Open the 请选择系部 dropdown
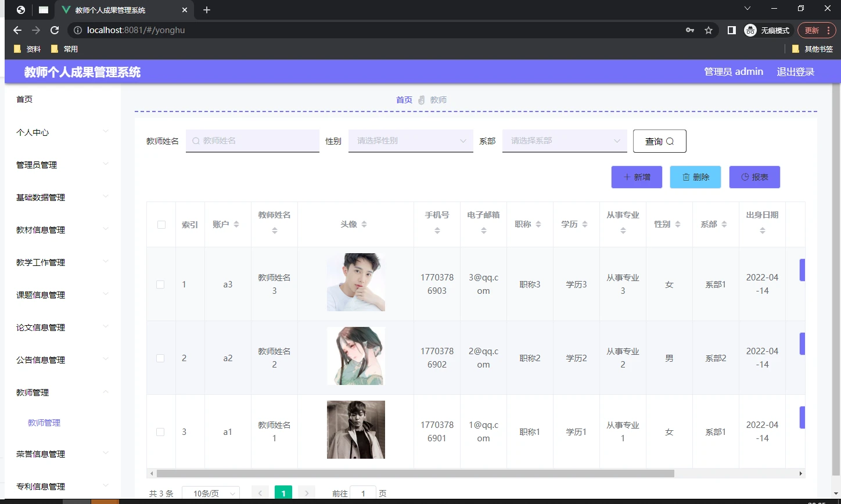 tap(564, 141)
